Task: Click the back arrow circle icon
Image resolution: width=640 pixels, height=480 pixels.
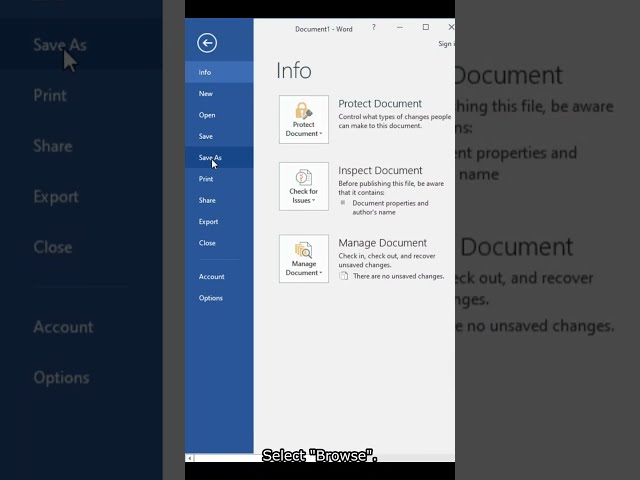Action: coord(207,43)
